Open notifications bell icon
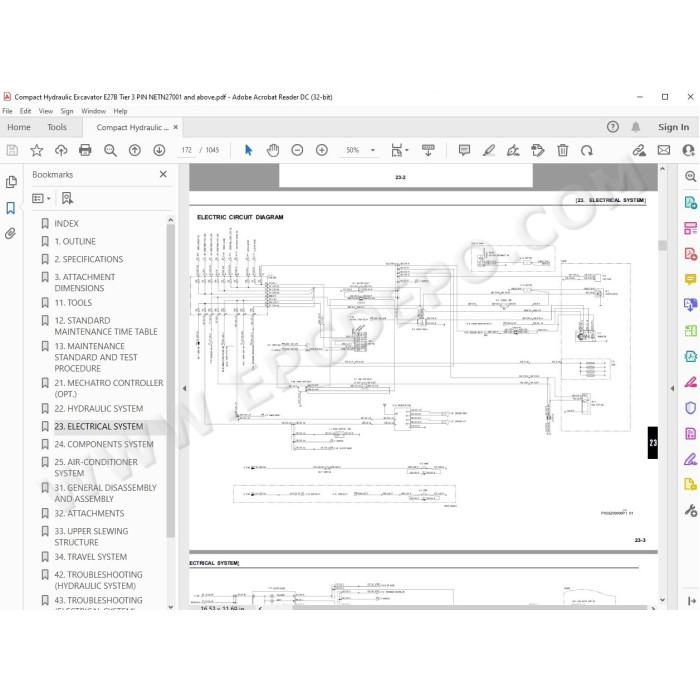The image size is (700, 700). (636, 127)
